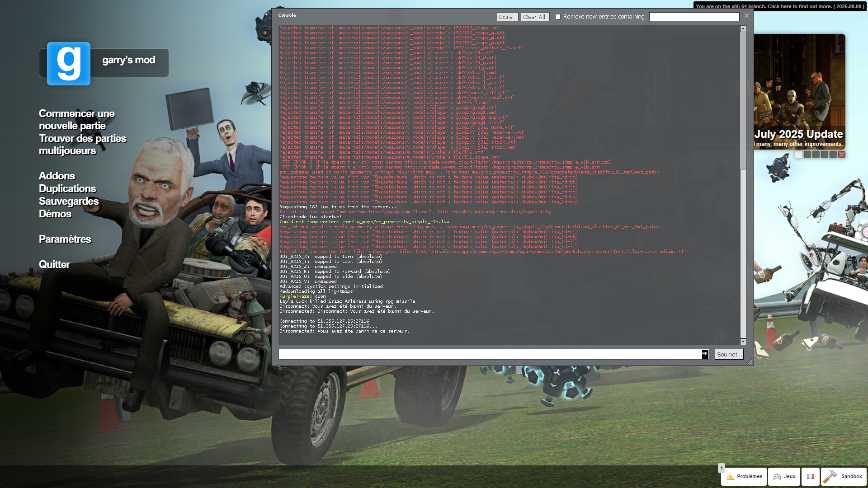Viewport: 868px width, 488px height.
Task: Select 'Trouver des parties multijoueurs'
Action: pyautogui.click(x=82, y=145)
